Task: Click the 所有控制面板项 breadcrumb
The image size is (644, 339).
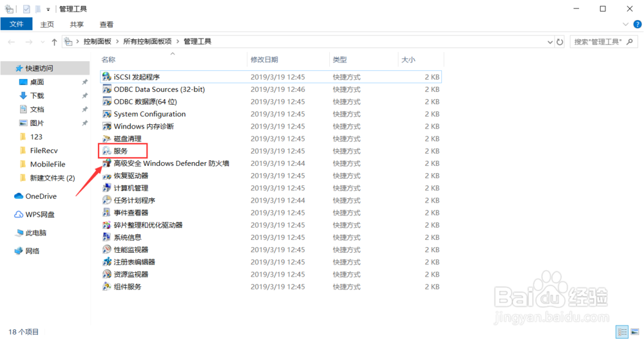Action: pos(147,41)
